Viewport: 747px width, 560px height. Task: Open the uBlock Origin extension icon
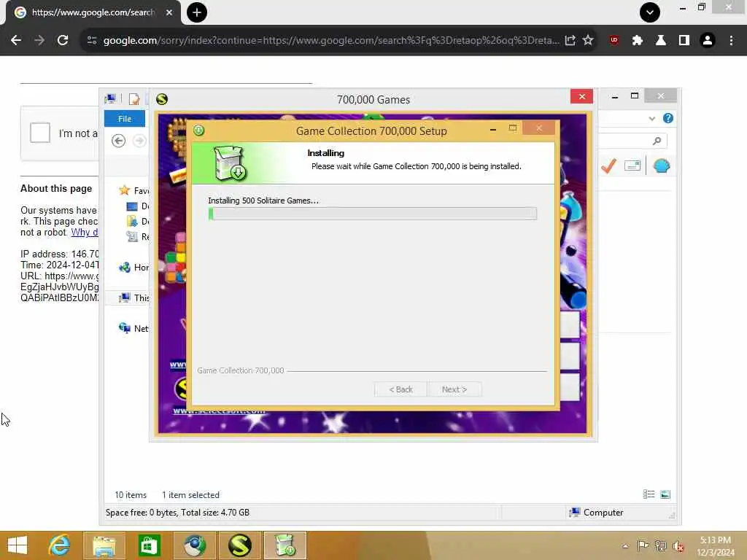(x=614, y=41)
